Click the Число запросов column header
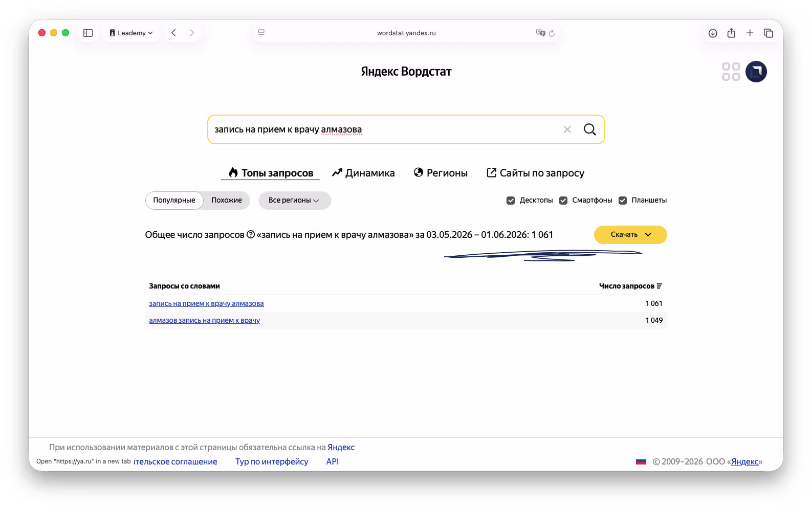Viewport: 812px width, 509px height. coord(627,286)
